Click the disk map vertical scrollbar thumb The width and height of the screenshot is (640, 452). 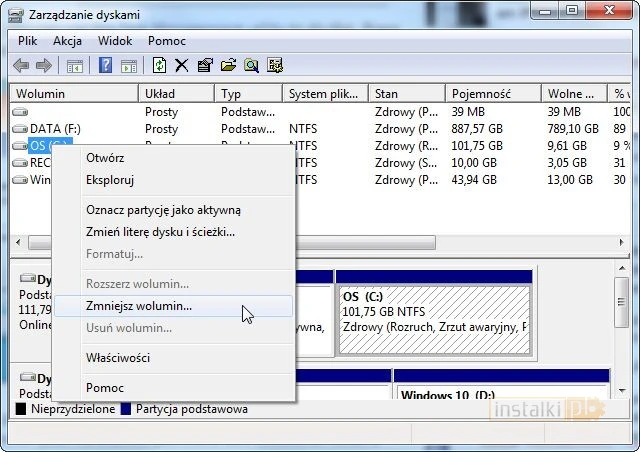click(x=622, y=302)
